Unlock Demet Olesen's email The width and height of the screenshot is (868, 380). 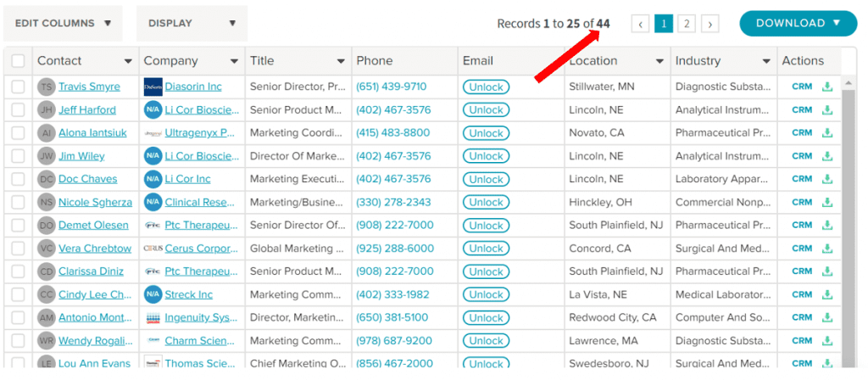pyautogui.click(x=486, y=226)
